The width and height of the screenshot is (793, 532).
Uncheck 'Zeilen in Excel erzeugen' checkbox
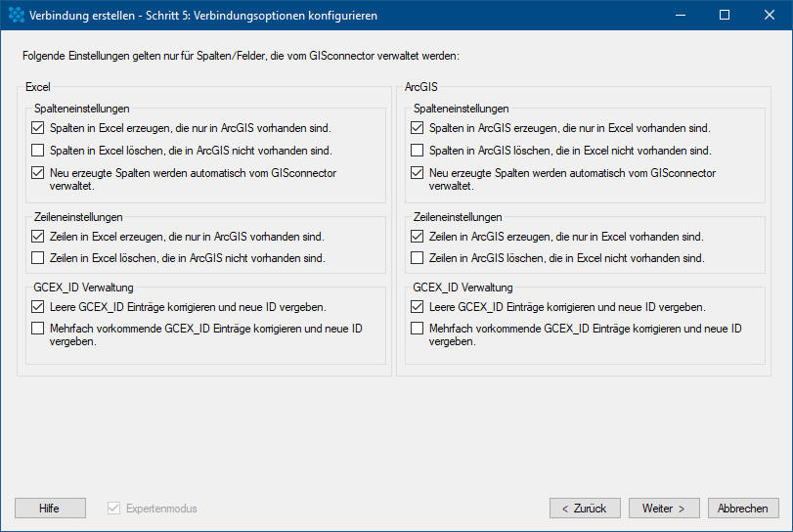tap(37, 236)
